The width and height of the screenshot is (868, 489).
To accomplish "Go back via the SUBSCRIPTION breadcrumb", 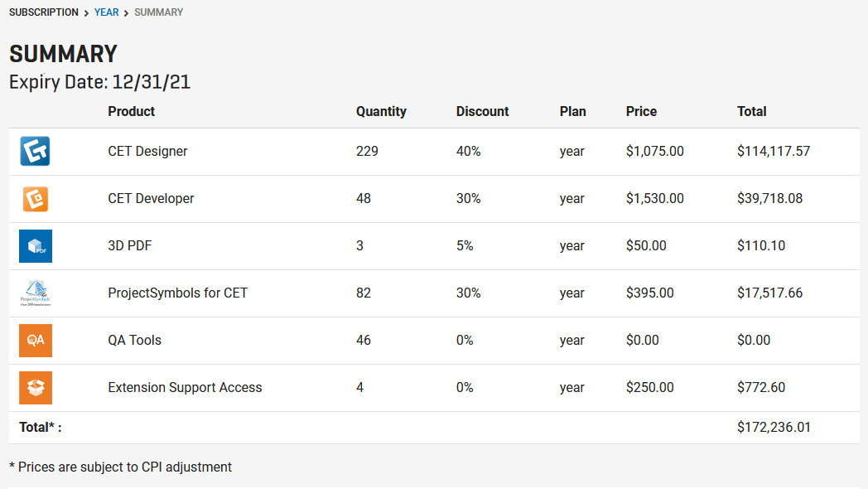I will pyautogui.click(x=43, y=12).
